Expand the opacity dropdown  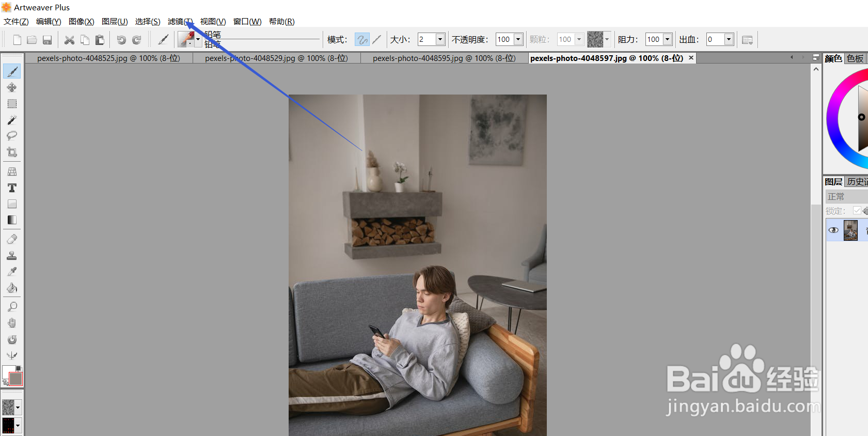tap(518, 39)
